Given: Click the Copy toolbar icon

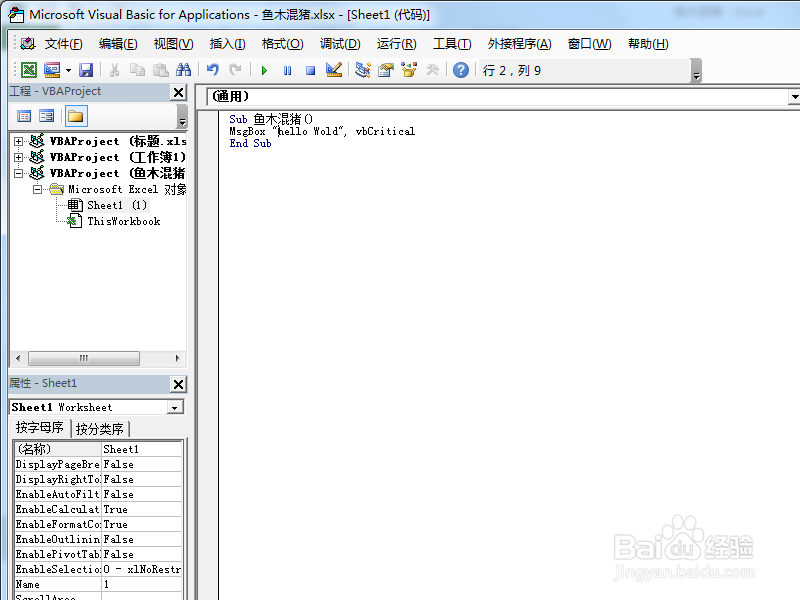Looking at the screenshot, I should click(137, 70).
